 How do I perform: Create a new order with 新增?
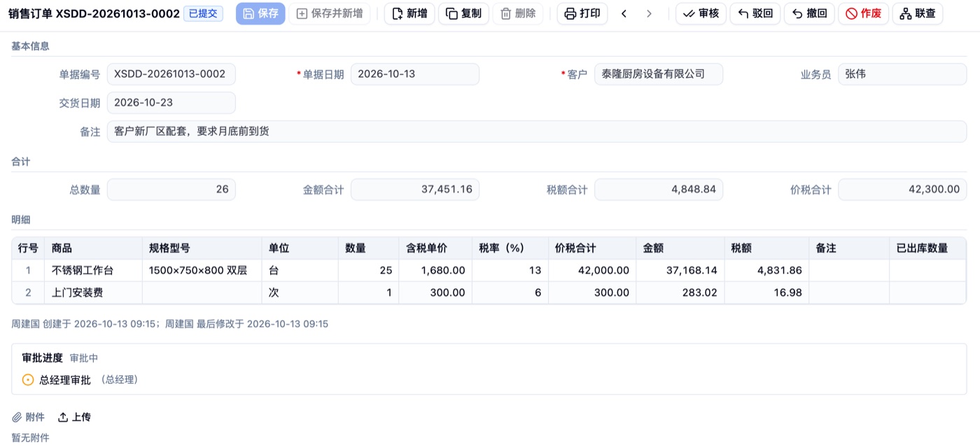[x=409, y=13]
